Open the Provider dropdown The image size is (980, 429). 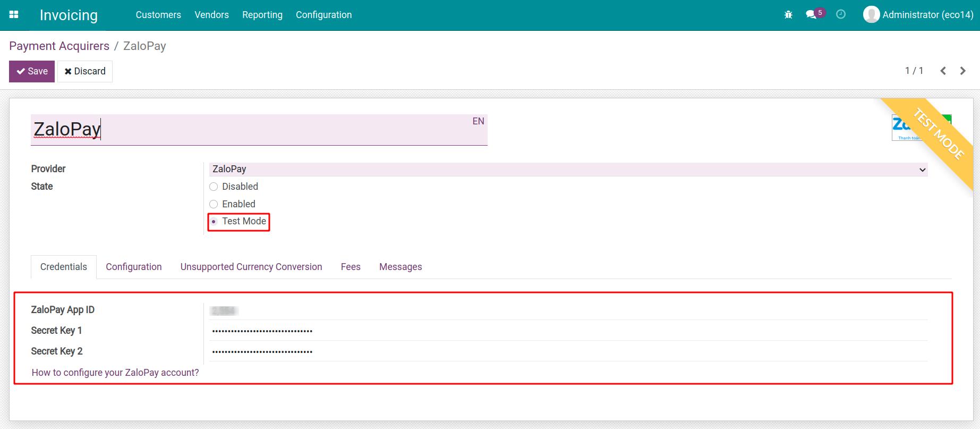pos(568,169)
